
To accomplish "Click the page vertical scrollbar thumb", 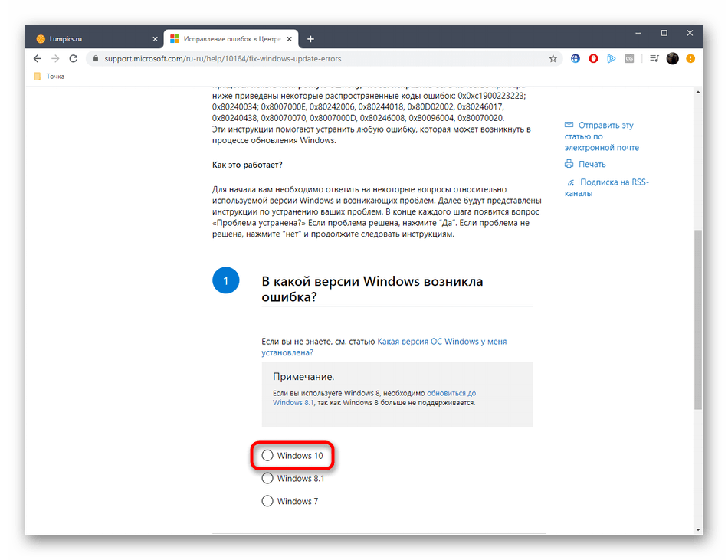I will point(698,319).
